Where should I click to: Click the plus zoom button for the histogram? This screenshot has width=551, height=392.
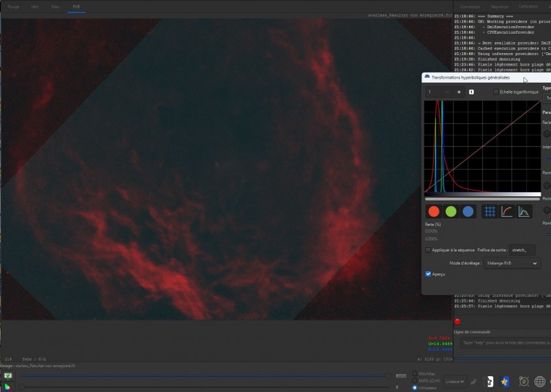pyautogui.click(x=459, y=92)
